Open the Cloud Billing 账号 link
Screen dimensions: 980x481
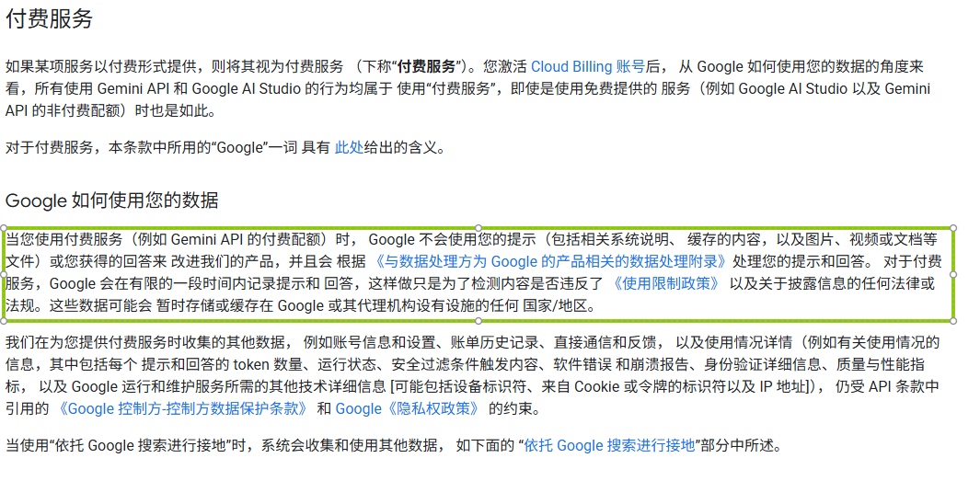587,67
